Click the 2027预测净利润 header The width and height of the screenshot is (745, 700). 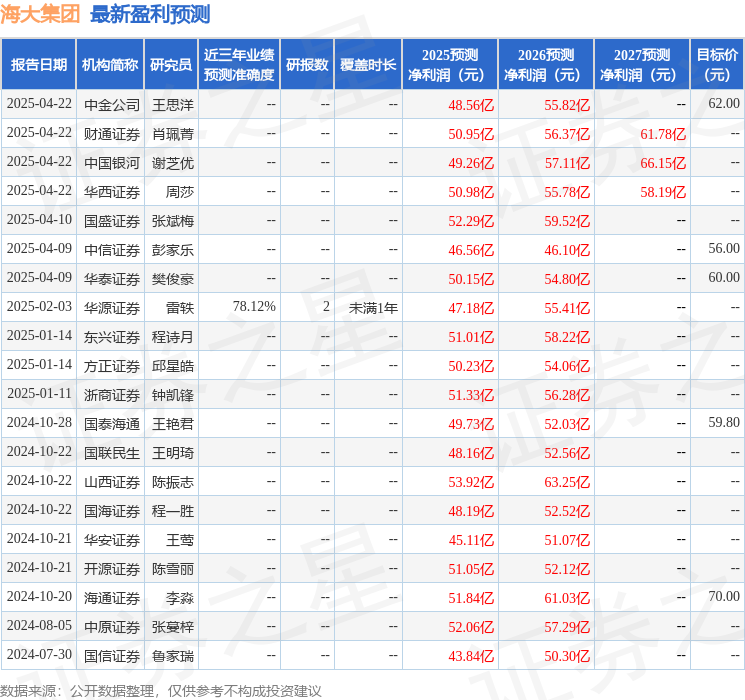coord(642,65)
